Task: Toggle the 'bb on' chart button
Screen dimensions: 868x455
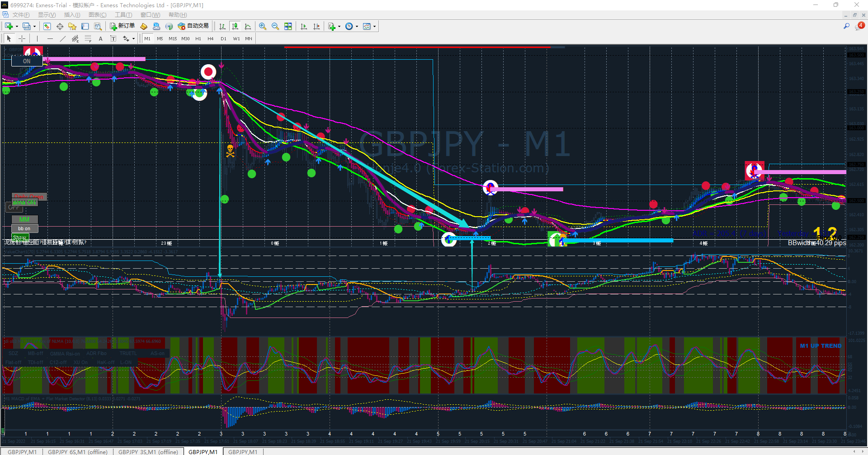Action: 24,228
